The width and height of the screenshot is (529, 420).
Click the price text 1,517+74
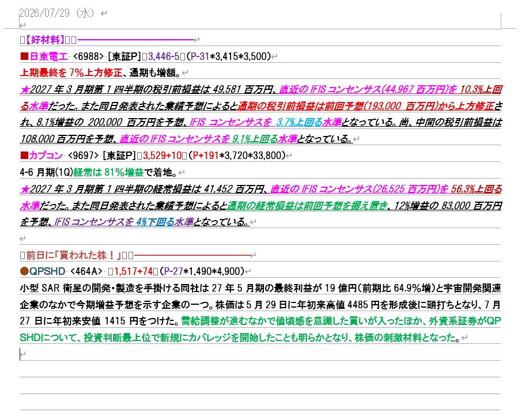coord(134,271)
